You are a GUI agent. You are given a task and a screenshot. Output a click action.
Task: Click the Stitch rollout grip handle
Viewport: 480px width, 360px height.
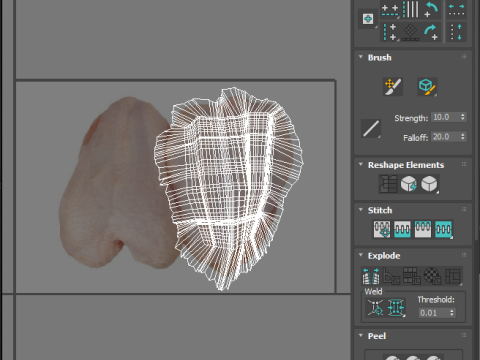tap(464, 210)
